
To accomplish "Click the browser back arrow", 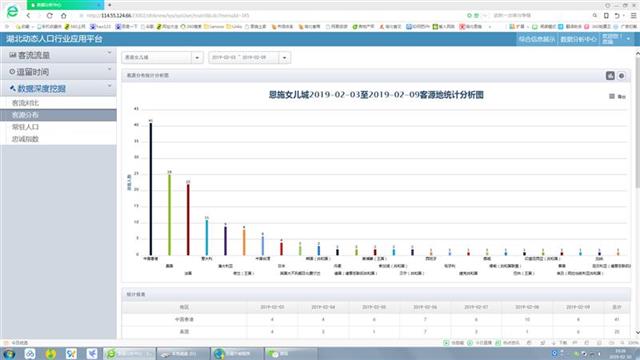I will point(28,16).
